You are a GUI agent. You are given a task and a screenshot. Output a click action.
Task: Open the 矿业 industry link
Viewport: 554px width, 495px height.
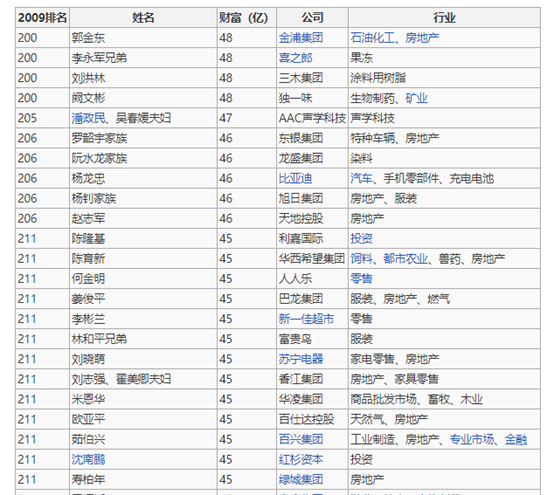pos(416,98)
